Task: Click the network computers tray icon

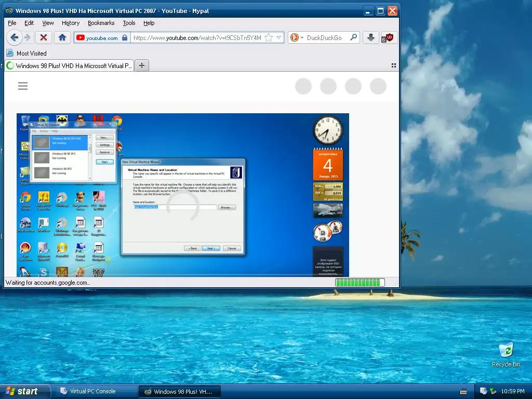Action: click(x=483, y=391)
